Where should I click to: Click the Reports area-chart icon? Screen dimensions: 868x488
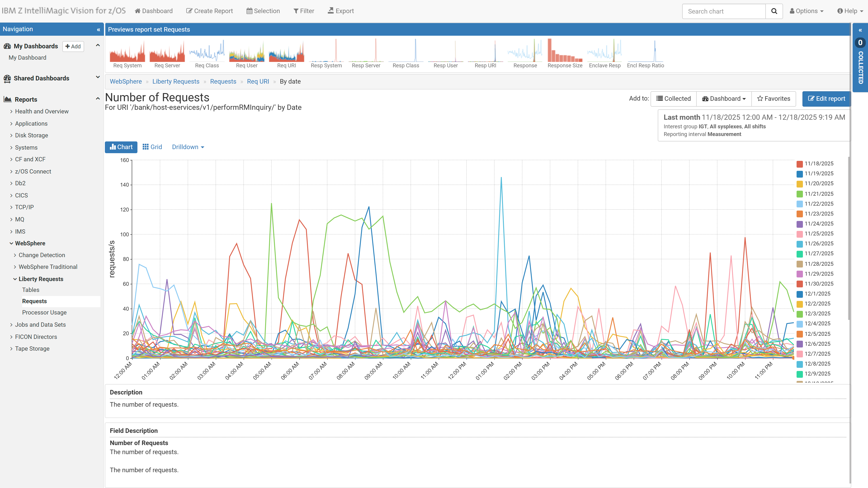pyautogui.click(x=7, y=99)
